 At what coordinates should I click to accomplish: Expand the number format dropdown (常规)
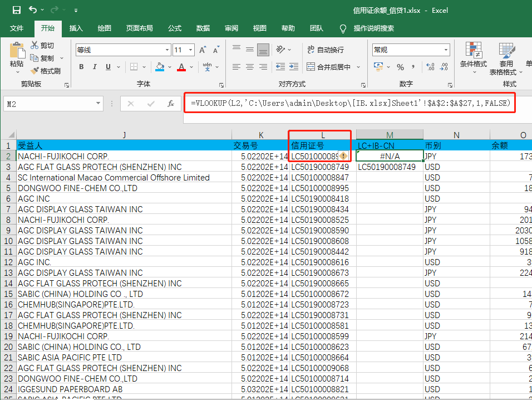(445, 50)
